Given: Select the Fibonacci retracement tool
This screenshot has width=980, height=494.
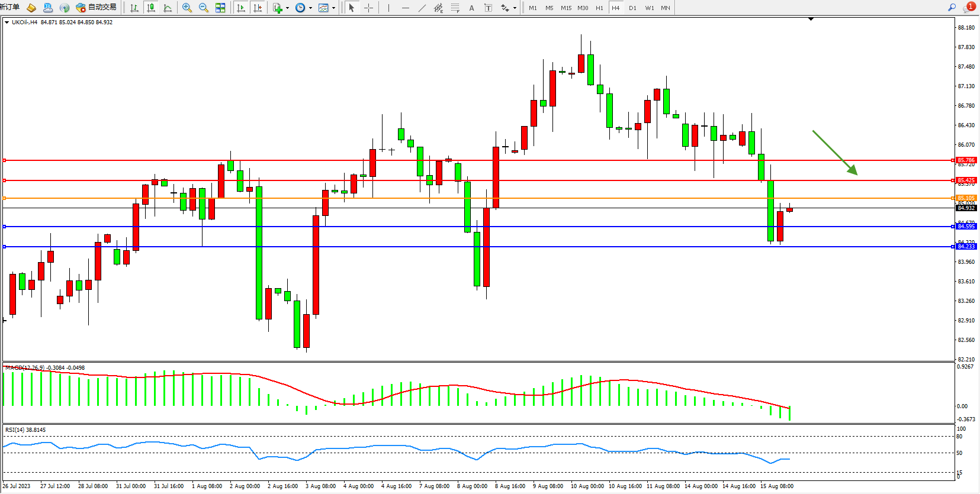Looking at the screenshot, I should point(455,8).
